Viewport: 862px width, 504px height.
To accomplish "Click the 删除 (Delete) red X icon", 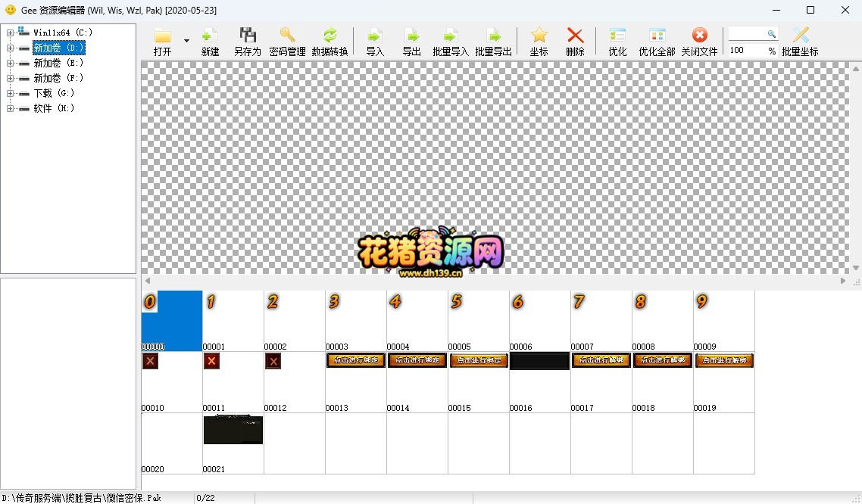I will coord(575,36).
